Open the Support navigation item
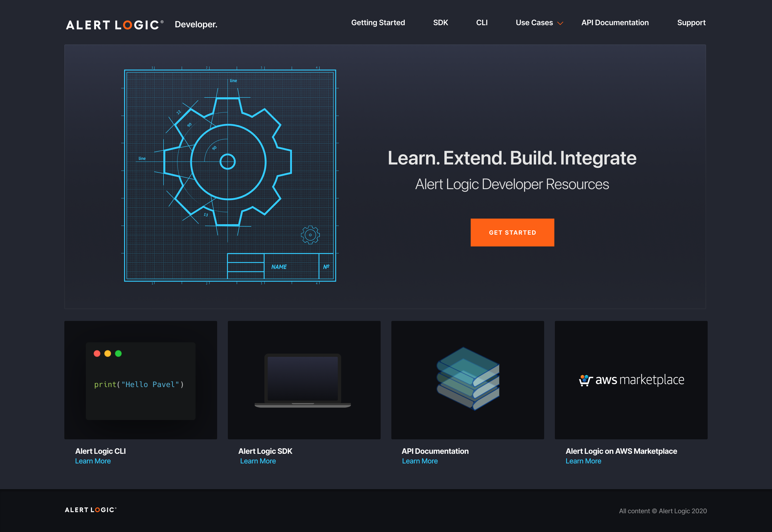Image resolution: width=772 pixels, height=532 pixels. point(691,23)
